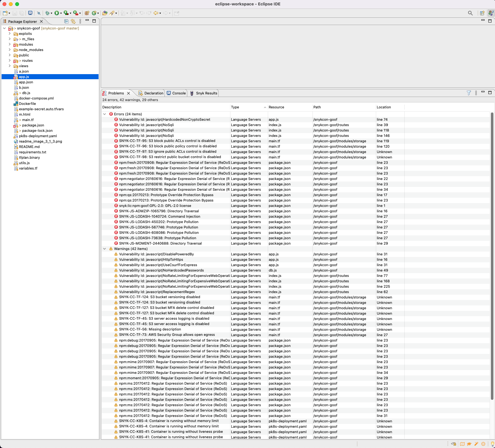Click the New Java Package icon in toolbar
Image resolution: width=495 pixels, height=448 pixels.
click(87, 13)
